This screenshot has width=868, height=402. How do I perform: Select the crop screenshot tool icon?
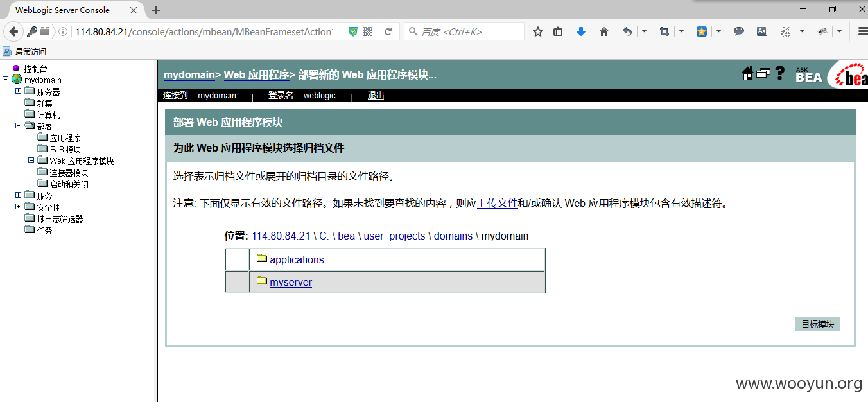[664, 31]
